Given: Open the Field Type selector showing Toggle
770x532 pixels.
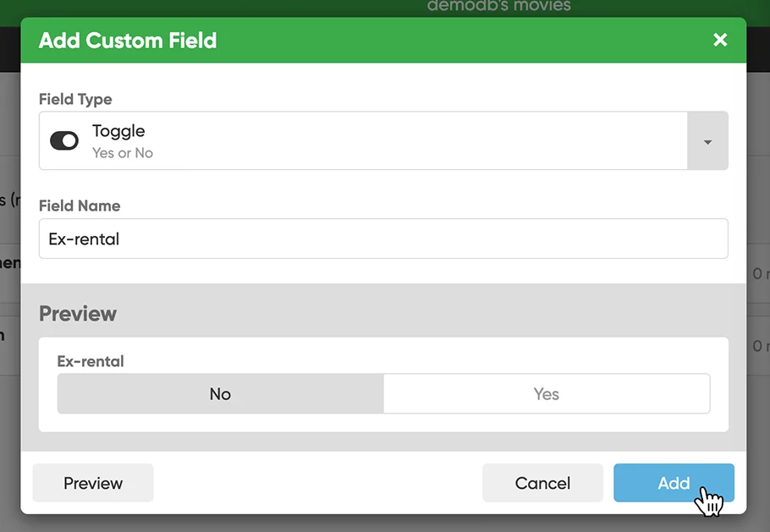Looking at the screenshot, I should [x=364, y=141].
